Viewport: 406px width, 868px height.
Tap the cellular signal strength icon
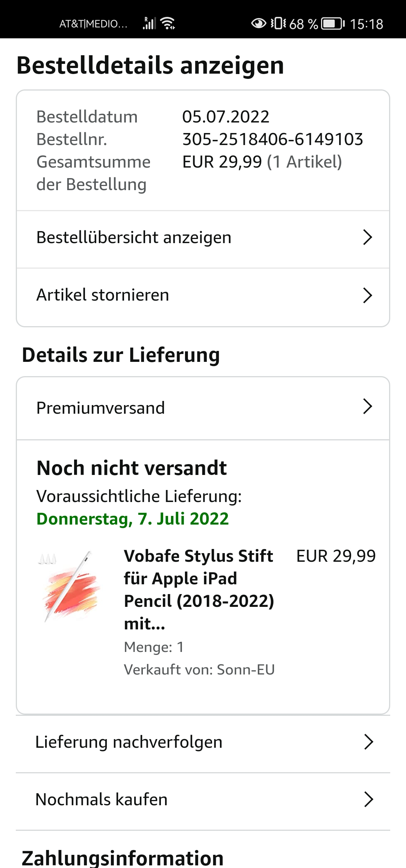tap(149, 23)
